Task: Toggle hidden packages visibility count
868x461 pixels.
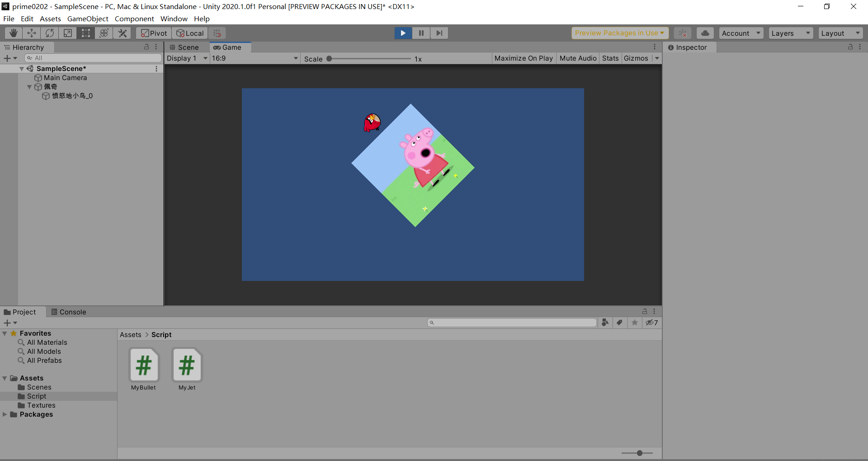Action: [651, 323]
